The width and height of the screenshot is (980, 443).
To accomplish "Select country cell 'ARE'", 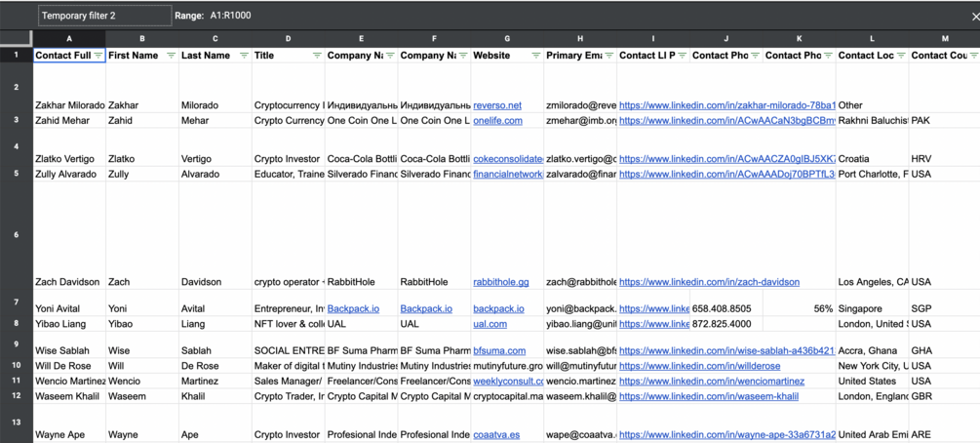I will pyautogui.click(x=944, y=423).
